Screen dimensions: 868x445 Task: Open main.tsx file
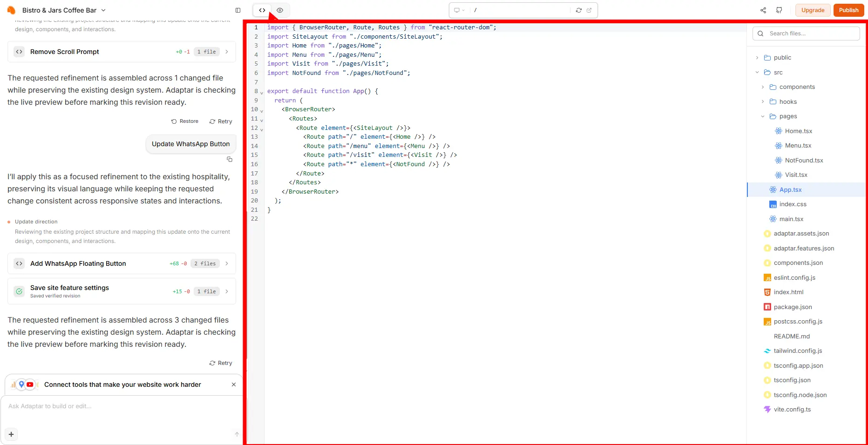806,219
